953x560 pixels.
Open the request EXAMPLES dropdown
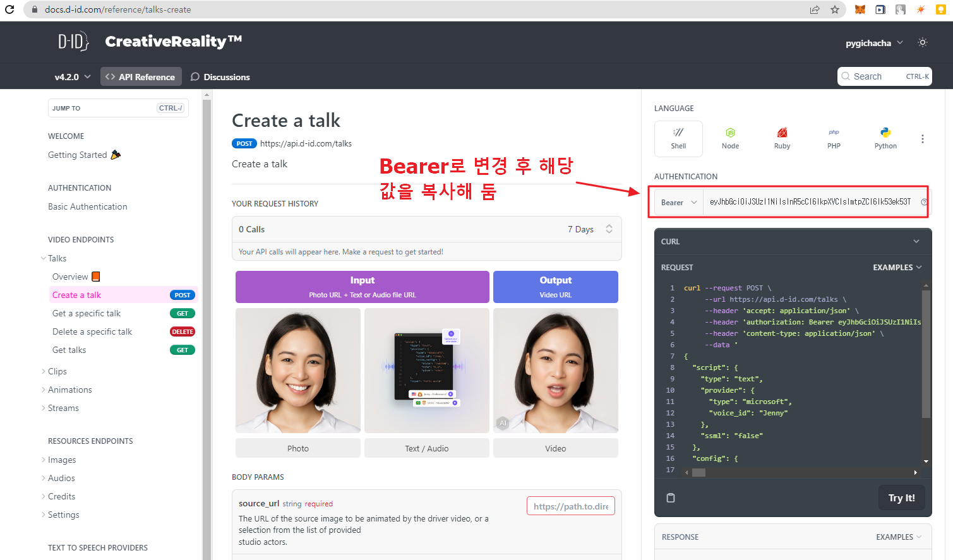click(x=897, y=267)
